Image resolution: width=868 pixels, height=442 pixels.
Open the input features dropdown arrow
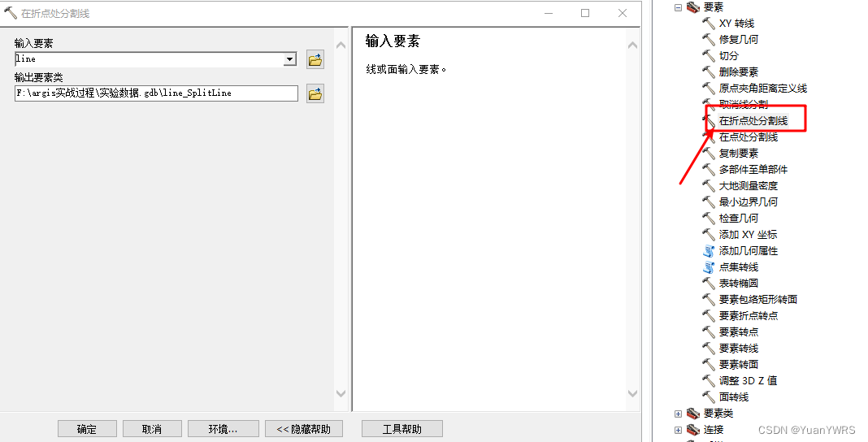[x=290, y=59]
